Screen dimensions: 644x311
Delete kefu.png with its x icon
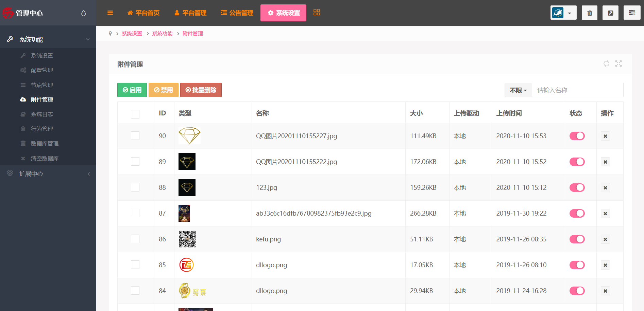coord(605,239)
